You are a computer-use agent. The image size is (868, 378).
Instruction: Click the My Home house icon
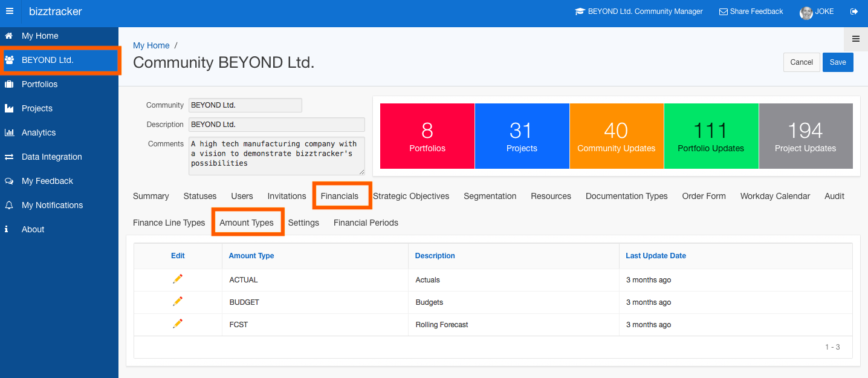tap(9, 36)
